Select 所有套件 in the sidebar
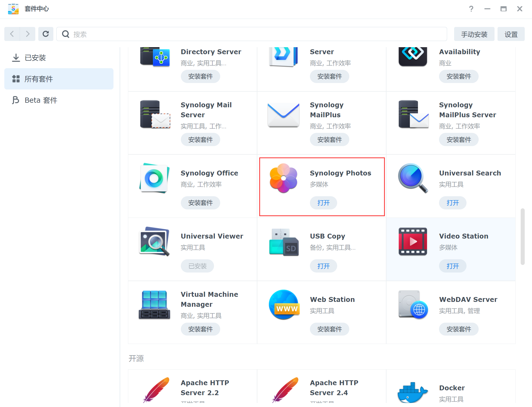532x407 pixels. (39, 79)
